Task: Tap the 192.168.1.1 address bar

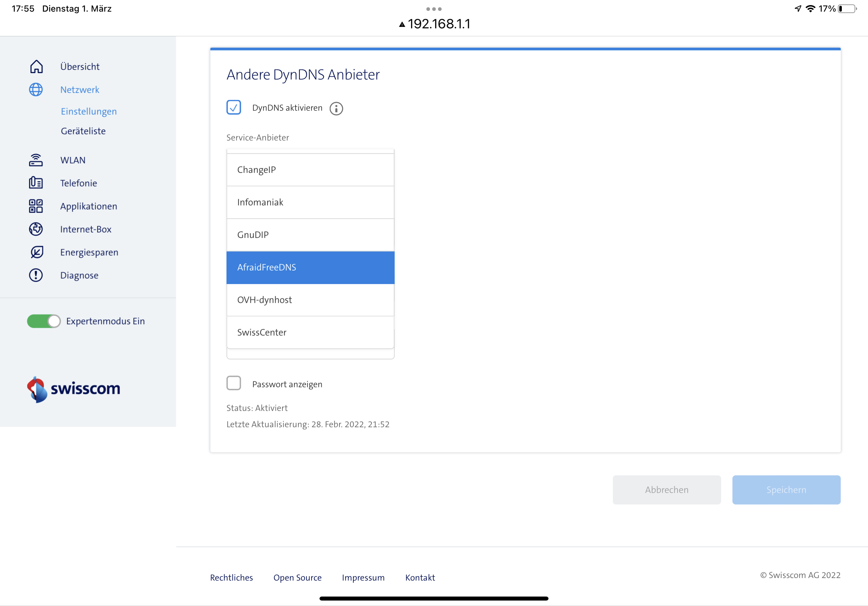Action: 435,24
